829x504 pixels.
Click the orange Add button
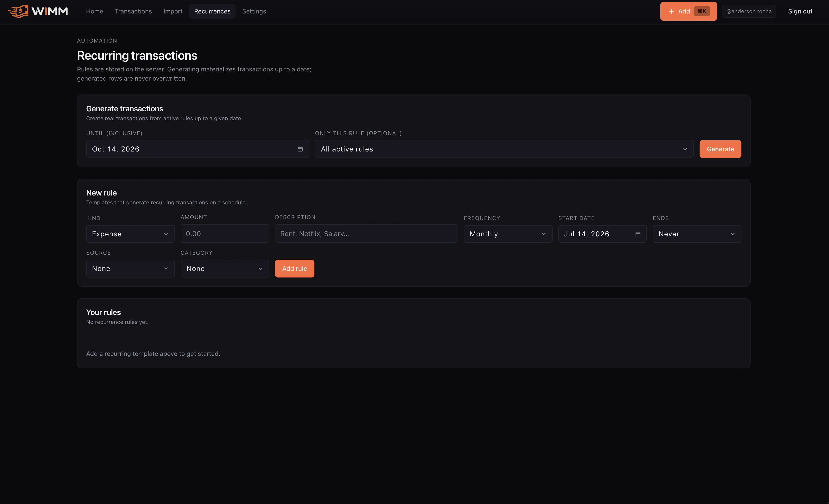click(688, 11)
